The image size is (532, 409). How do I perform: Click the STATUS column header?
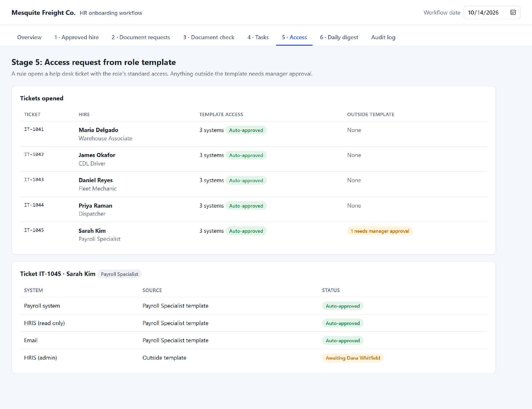pyautogui.click(x=331, y=291)
